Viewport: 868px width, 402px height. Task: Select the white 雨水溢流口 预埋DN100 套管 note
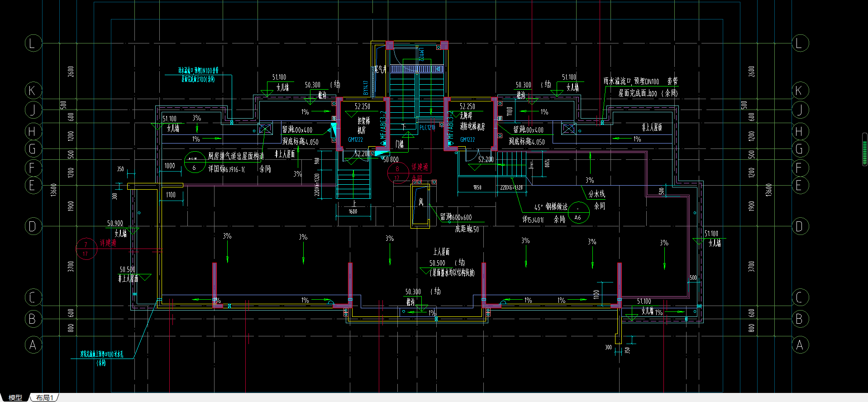(x=640, y=81)
